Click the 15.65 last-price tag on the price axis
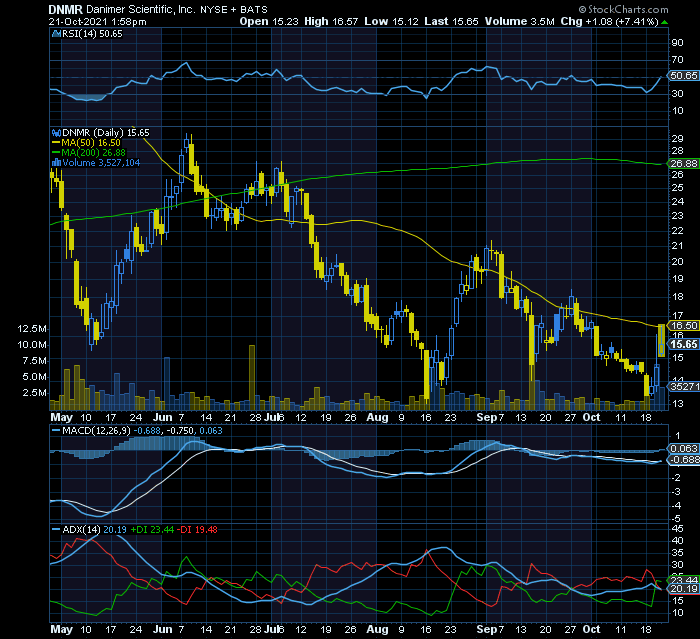Viewport: 700px width, 639px height. tap(684, 344)
